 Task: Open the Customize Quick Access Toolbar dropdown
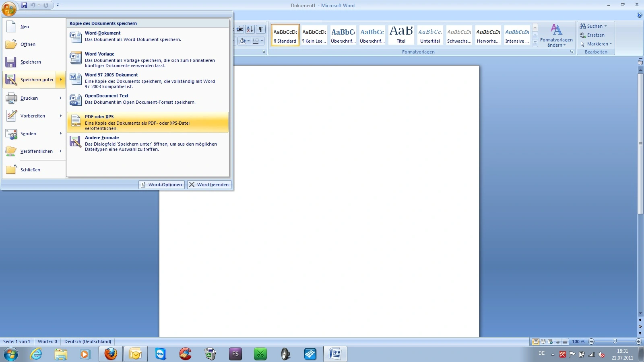click(x=58, y=5)
